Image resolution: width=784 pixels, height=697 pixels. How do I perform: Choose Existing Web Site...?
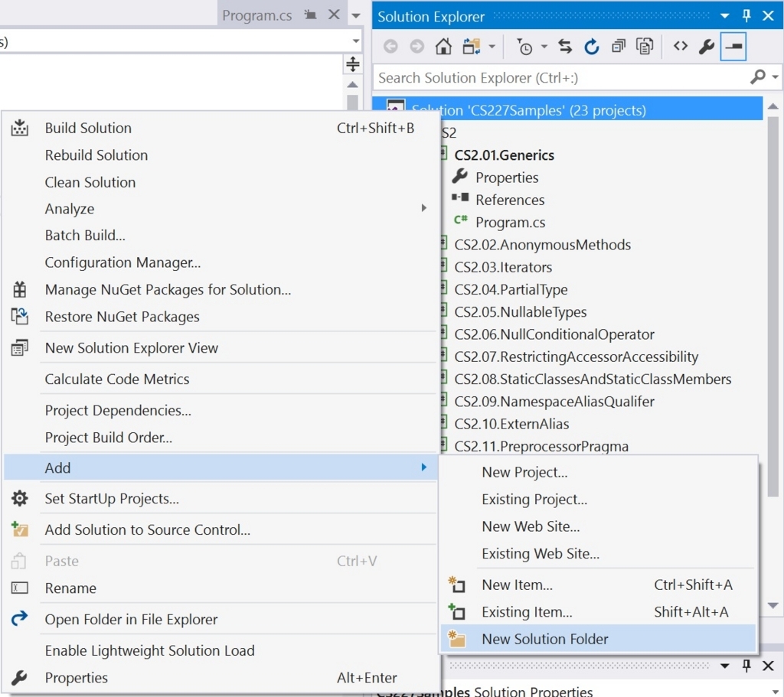pos(599,554)
